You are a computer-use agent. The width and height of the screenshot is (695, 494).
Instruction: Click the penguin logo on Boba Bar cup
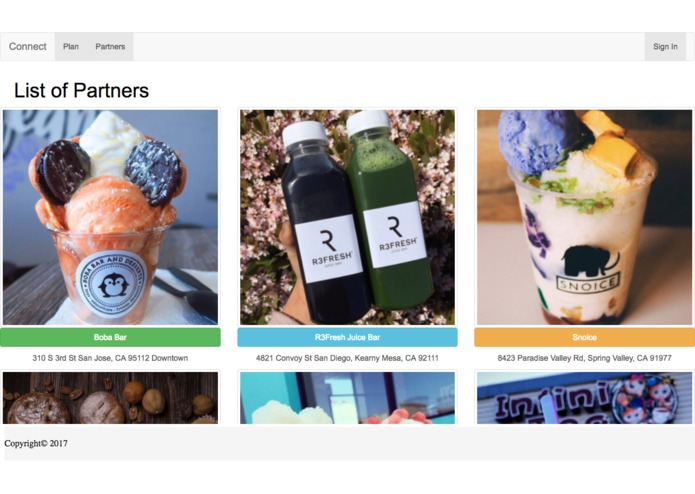[x=111, y=285]
